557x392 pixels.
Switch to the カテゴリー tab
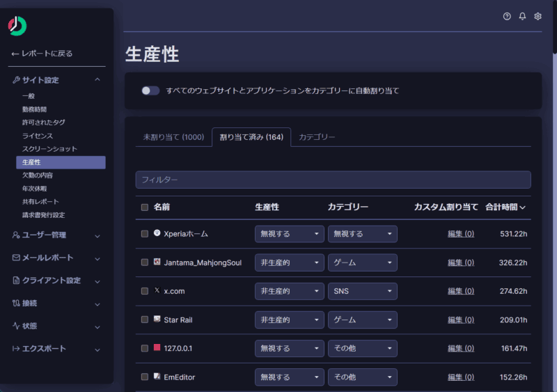pyautogui.click(x=317, y=137)
